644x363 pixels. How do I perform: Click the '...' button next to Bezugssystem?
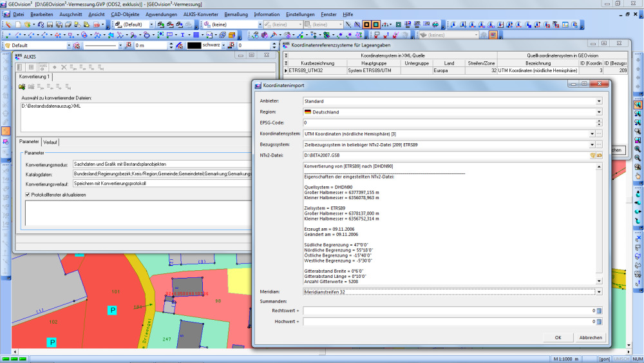pyautogui.click(x=599, y=144)
